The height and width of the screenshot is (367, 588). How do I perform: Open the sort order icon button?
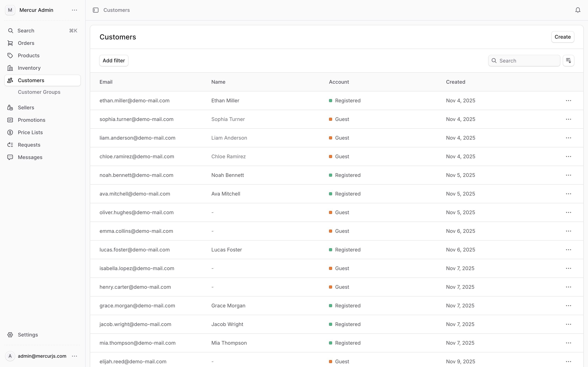(568, 60)
